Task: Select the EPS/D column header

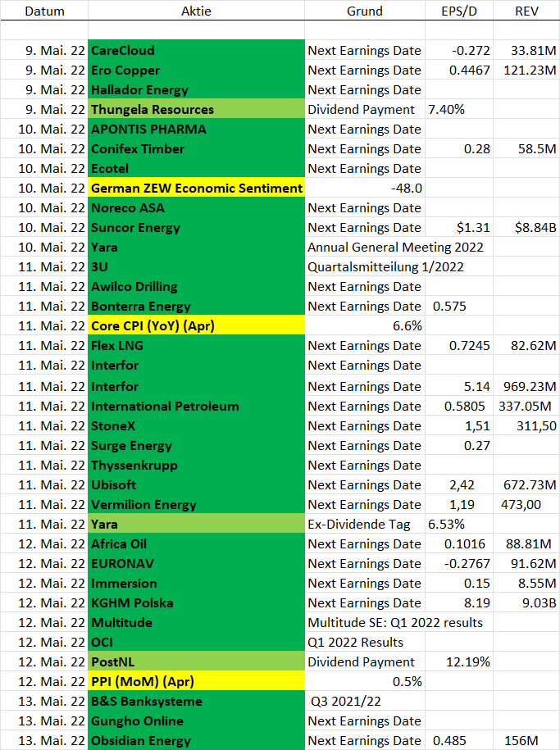Action: [459, 11]
